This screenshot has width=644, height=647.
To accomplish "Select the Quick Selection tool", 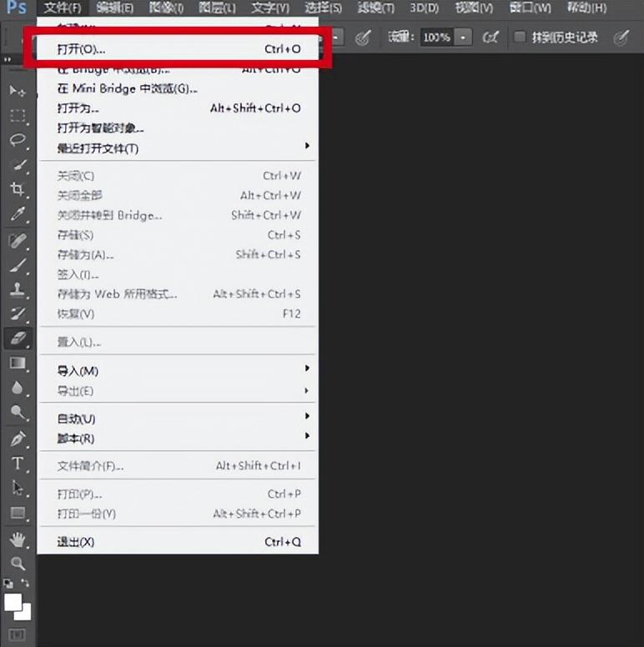I will tap(18, 165).
